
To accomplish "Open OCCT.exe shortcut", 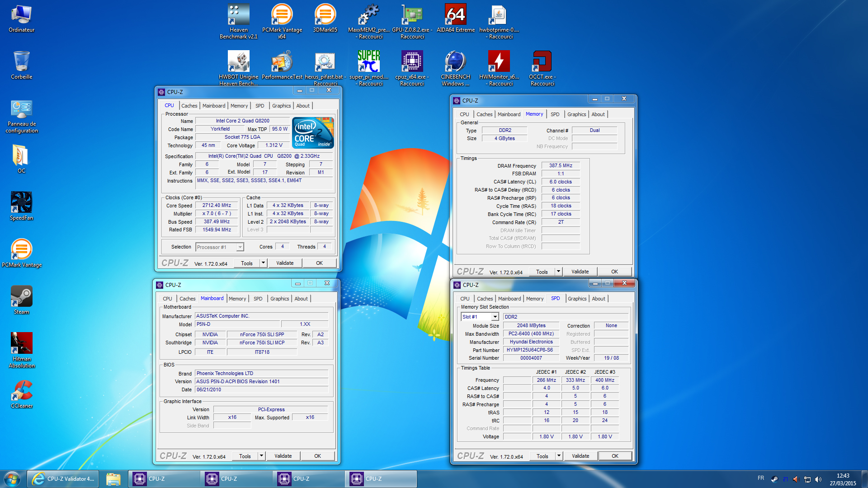I will pyautogui.click(x=542, y=69).
